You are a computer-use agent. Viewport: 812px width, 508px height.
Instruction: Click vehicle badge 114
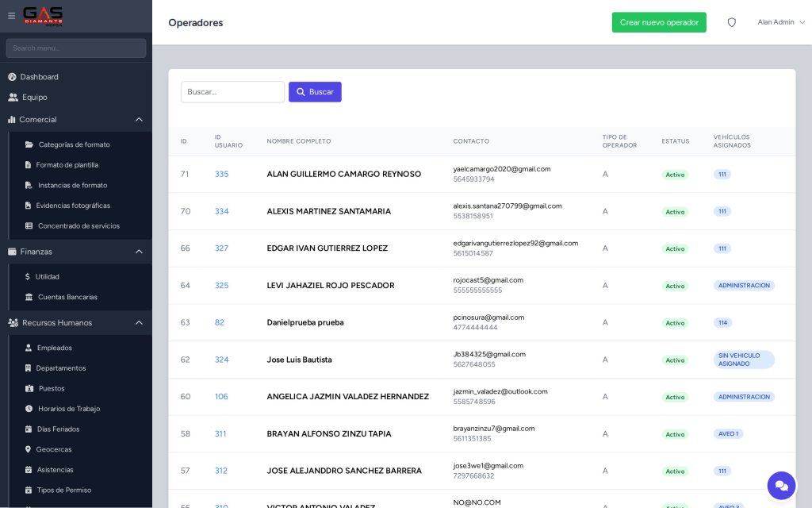722,322
